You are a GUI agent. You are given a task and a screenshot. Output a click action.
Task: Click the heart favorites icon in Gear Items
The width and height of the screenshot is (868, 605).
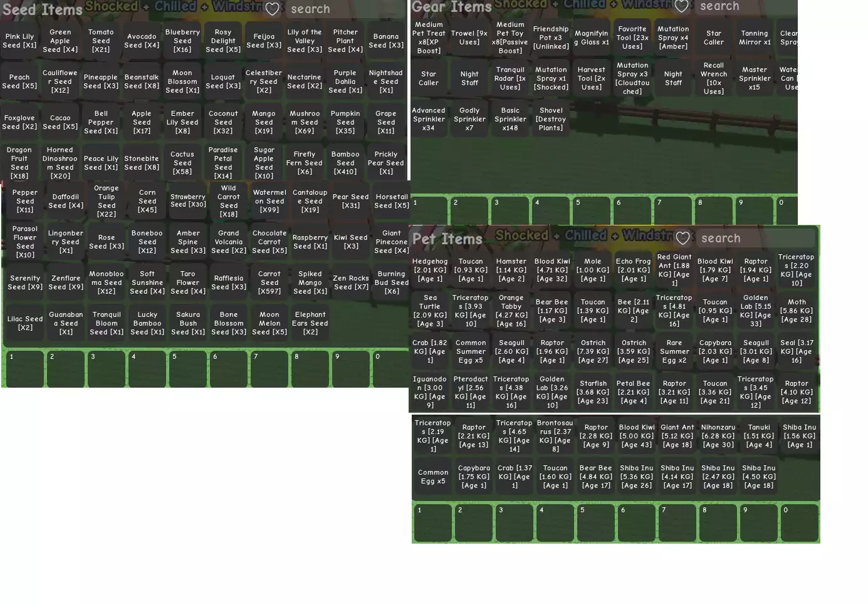click(682, 6)
